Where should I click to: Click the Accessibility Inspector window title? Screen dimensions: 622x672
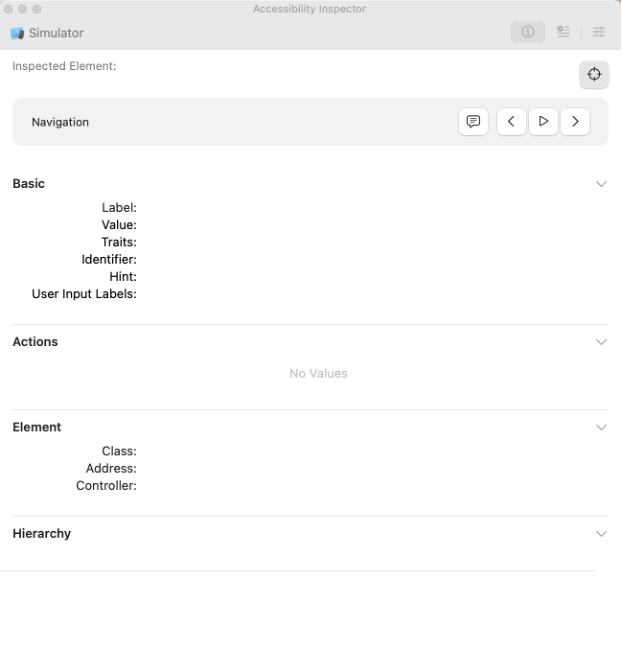(309, 9)
